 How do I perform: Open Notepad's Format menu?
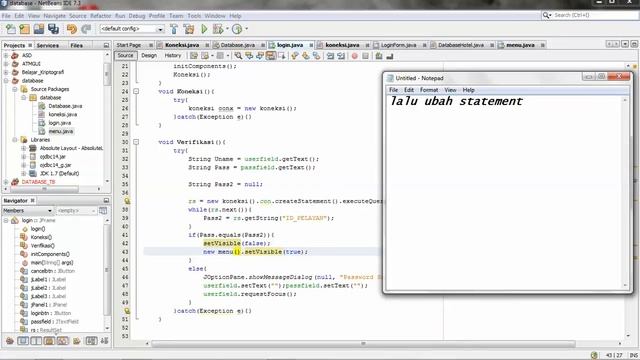coord(429,90)
